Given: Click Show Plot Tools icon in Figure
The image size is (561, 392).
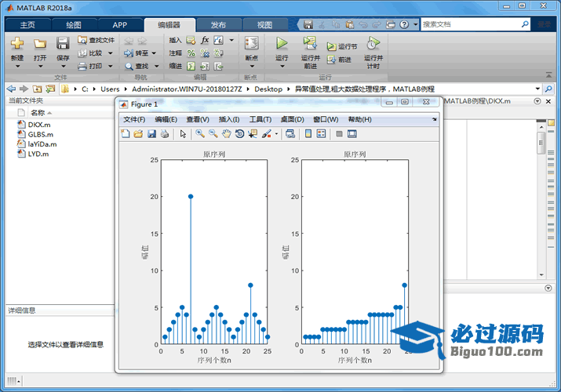Looking at the screenshot, I should pos(352,133).
